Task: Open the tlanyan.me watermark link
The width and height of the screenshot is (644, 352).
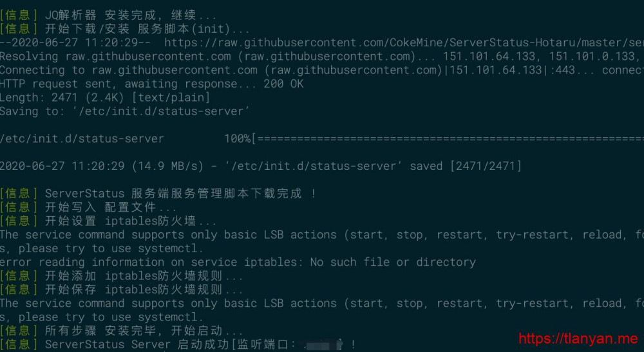Action: tap(578, 338)
